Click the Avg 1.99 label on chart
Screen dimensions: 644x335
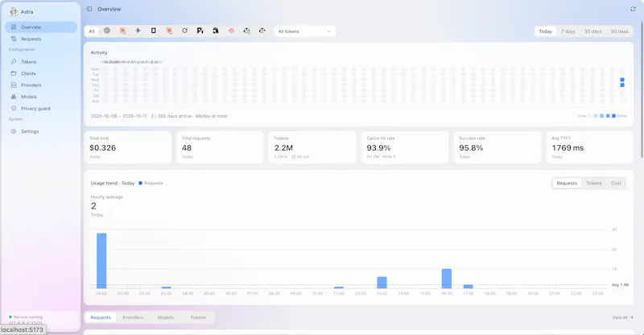[x=620, y=284]
